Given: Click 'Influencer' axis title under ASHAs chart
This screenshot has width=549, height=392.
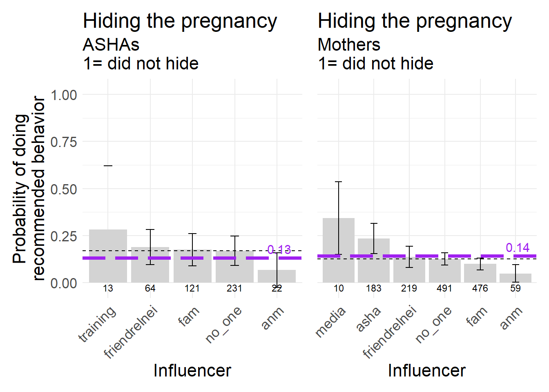Looking at the screenshot, I should [x=192, y=370].
